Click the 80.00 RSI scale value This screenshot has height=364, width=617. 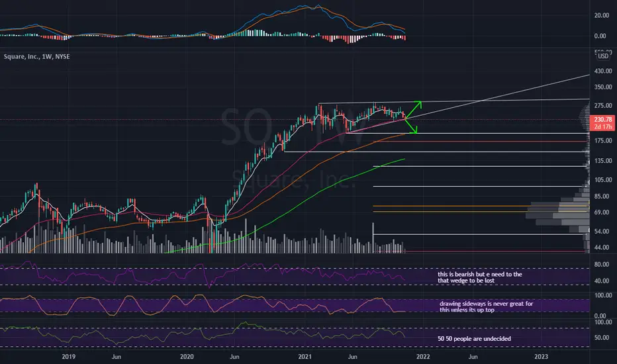(x=602, y=265)
